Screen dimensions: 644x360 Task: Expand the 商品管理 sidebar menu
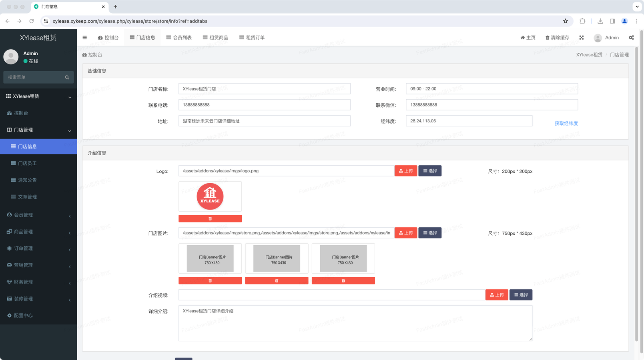point(38,232)
